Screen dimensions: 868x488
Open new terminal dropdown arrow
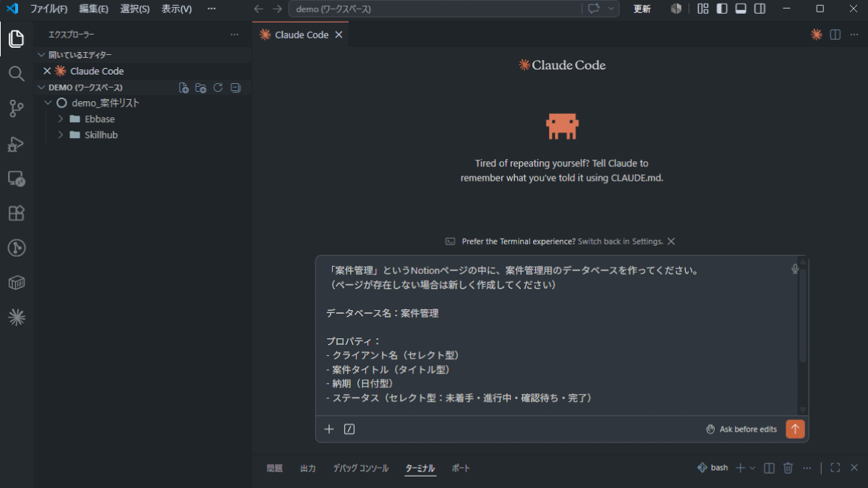pos(752,468)
